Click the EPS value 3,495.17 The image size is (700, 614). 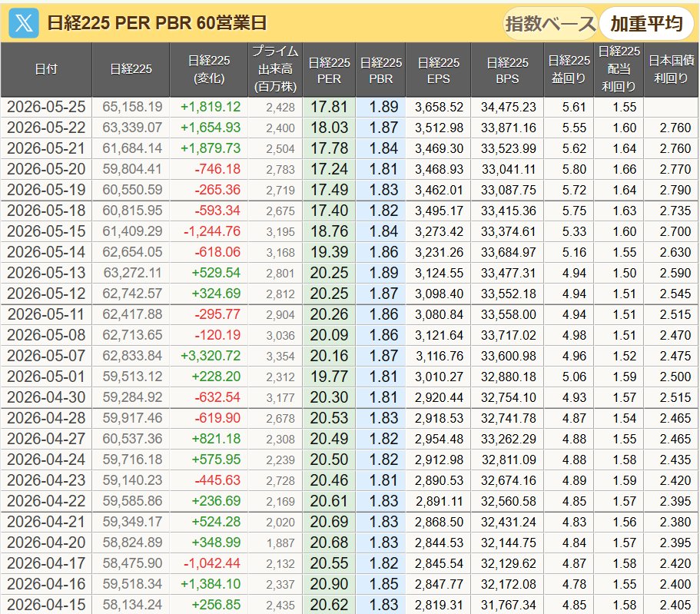point(439,211)
